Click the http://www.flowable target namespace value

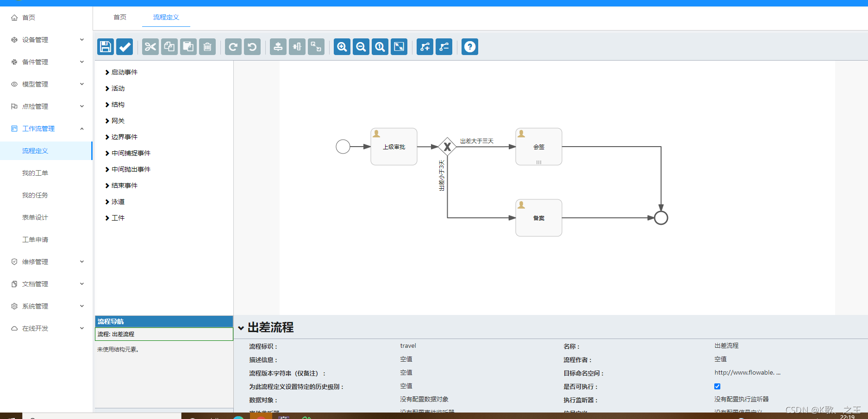(747, 372)
